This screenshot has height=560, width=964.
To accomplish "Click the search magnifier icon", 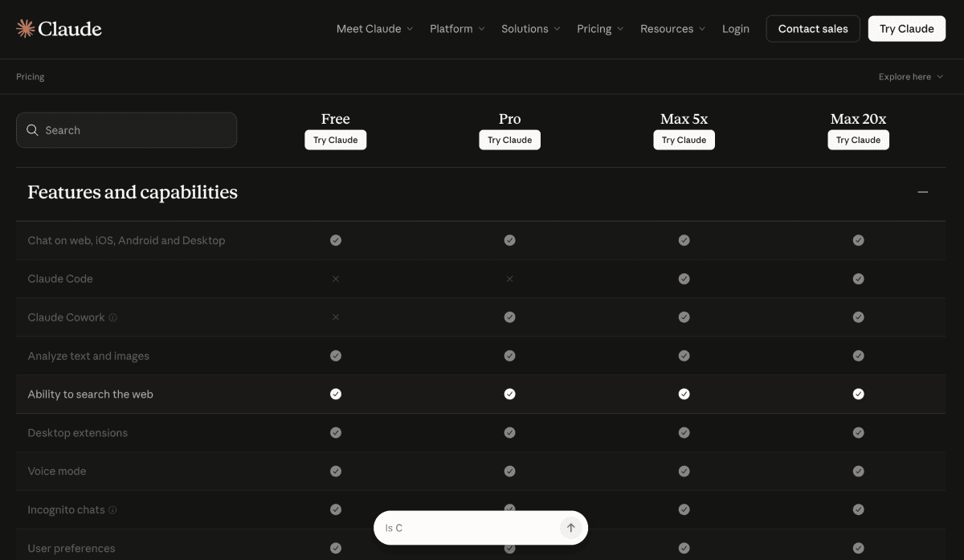I will (x=33, y=130).
